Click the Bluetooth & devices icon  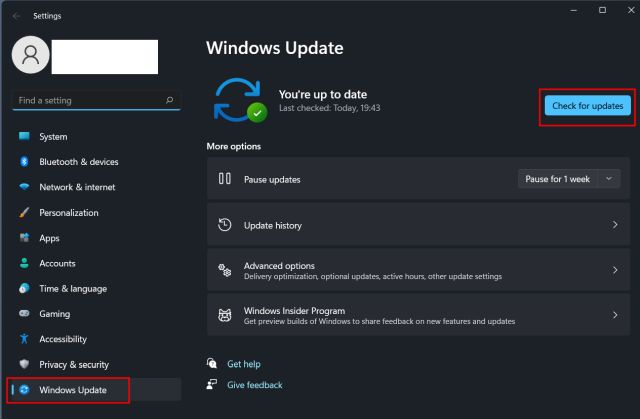(x=24, y=162)
